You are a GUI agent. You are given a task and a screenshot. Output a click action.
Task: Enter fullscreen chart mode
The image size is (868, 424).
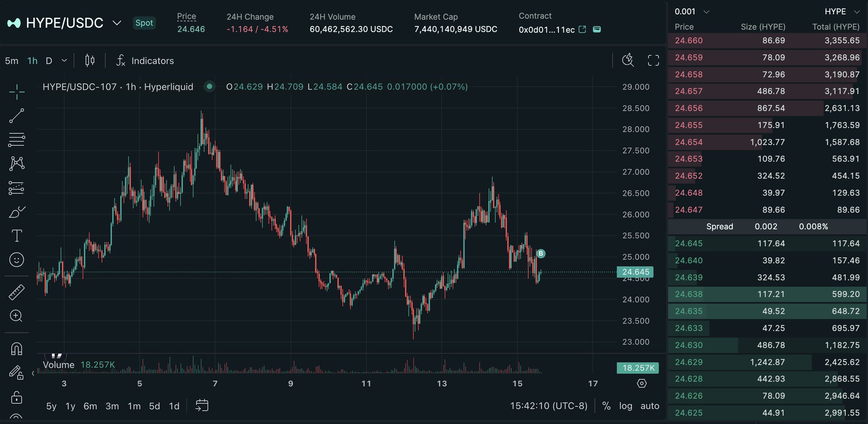[653, 61]
